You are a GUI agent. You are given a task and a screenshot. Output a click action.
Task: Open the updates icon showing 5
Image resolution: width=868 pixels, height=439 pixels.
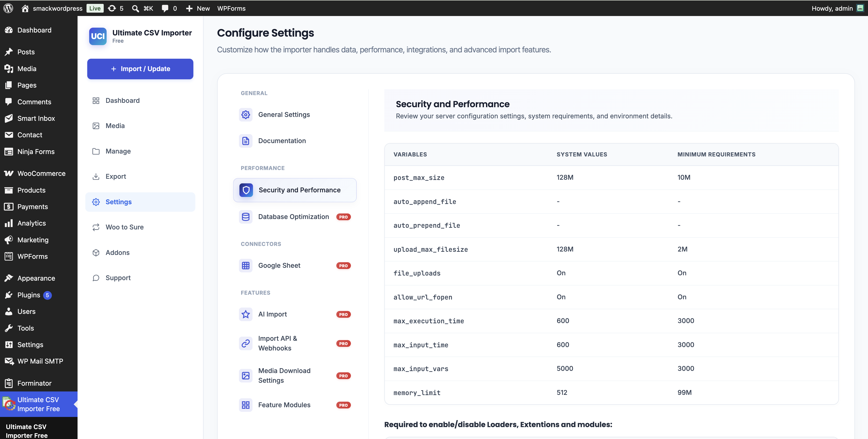[x=116, y=8]
